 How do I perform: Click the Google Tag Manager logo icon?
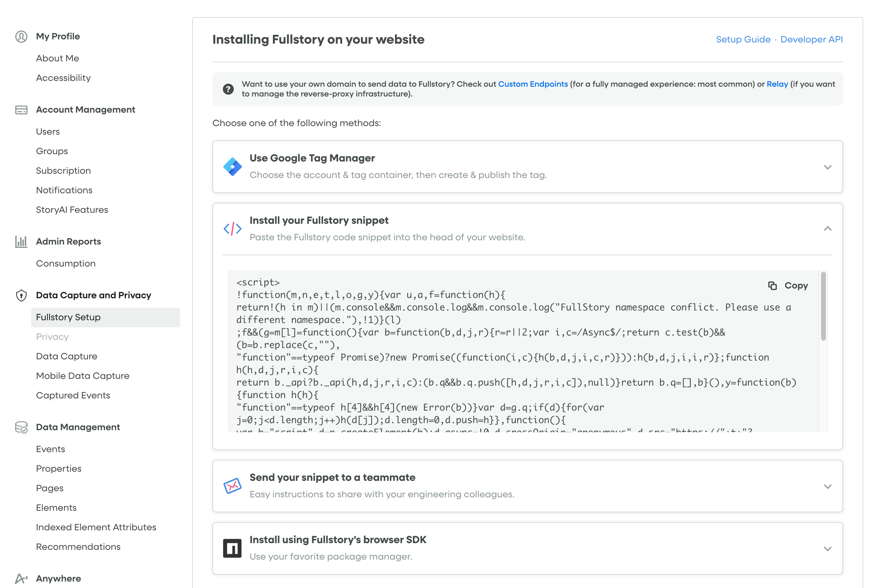click(x=232, y=166)
